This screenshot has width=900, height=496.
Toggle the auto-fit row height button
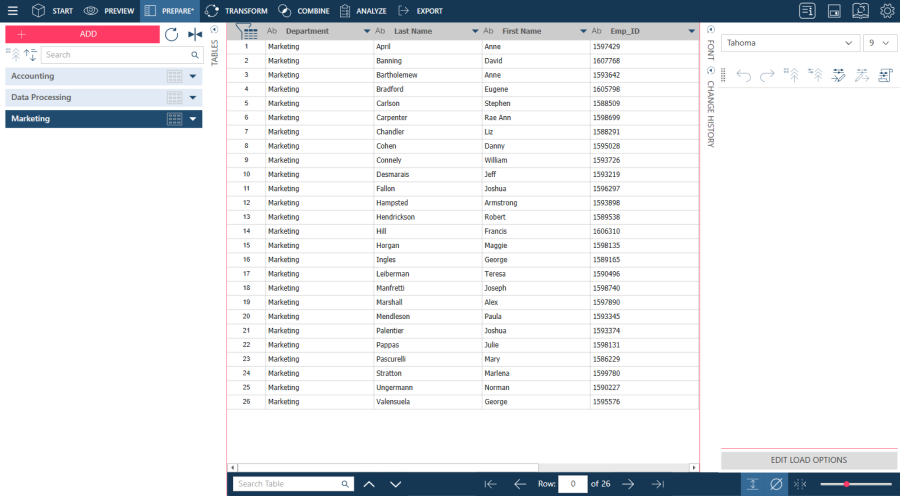[x=752, y=484]
